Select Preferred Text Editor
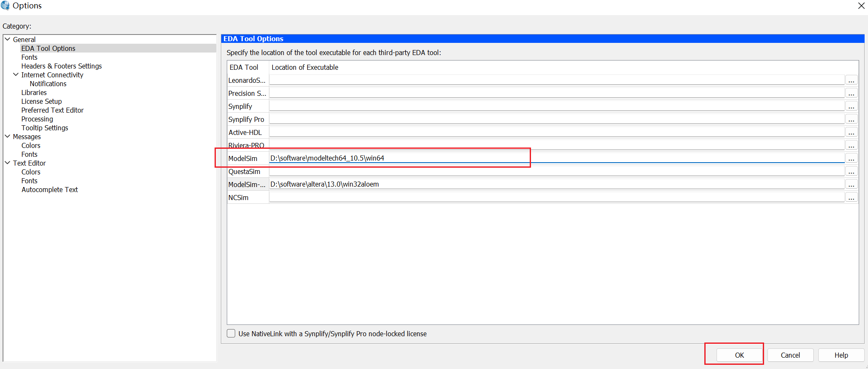 (x=53, y=110)
